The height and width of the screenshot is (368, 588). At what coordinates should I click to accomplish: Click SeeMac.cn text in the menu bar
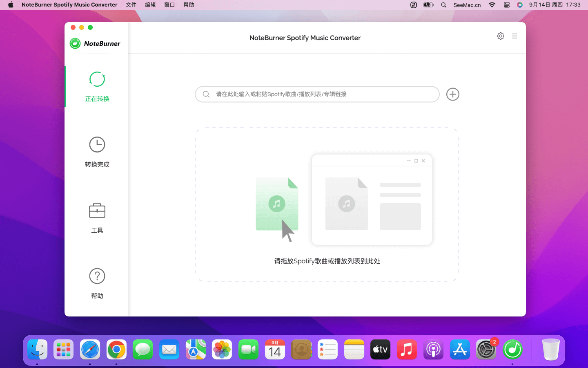point(467,5)
